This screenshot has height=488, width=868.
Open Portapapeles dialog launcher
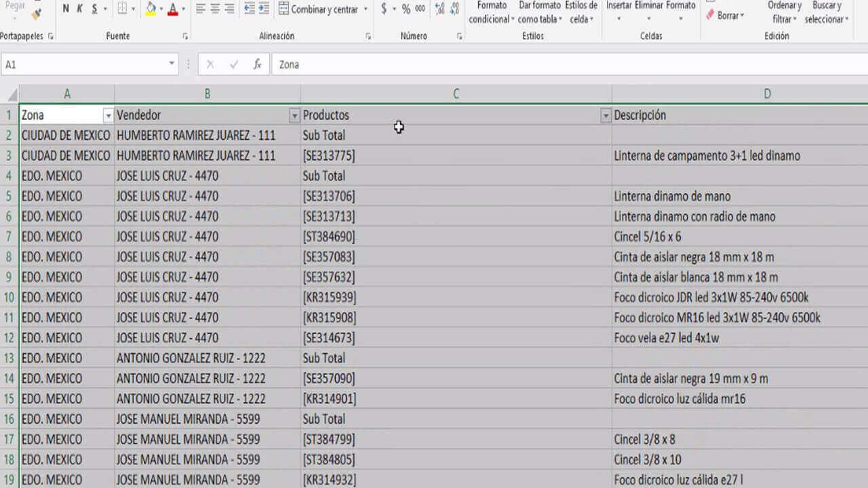50,36
